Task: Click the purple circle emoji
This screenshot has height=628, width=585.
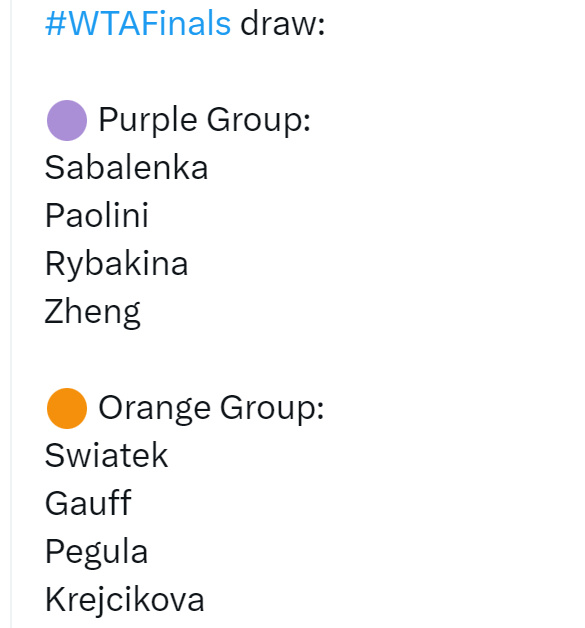Action: (x=67, y=120)
